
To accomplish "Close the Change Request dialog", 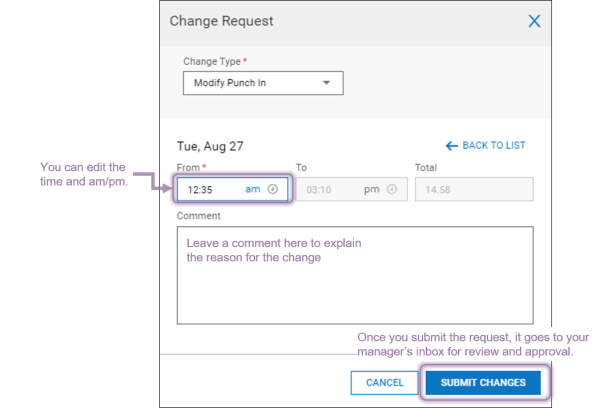I will pos(534,20).
